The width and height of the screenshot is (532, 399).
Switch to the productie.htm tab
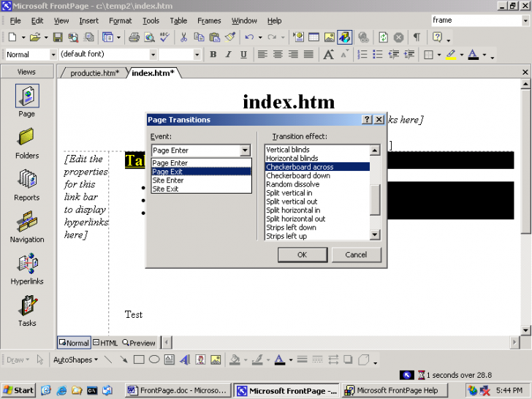(x=94, y=73)
